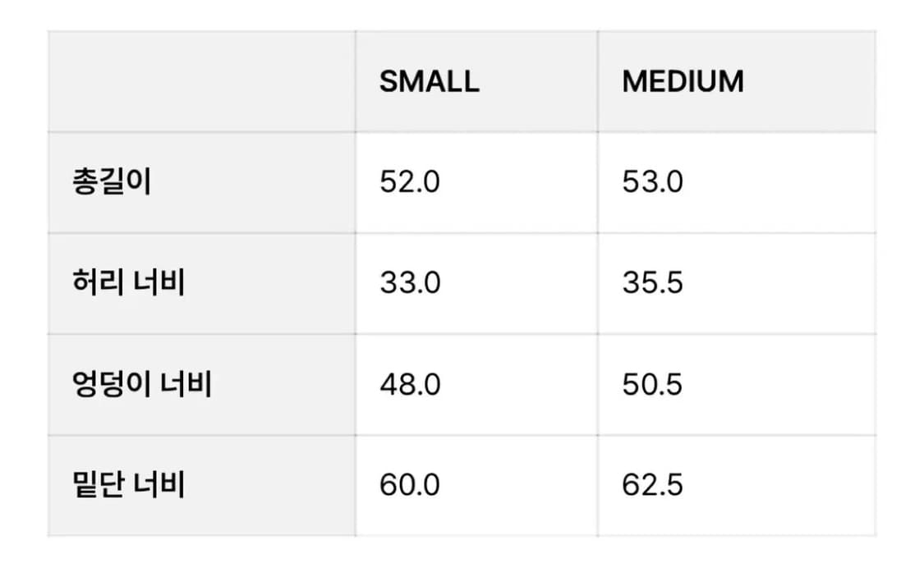
Task: Select the 총길이 row label
Action: tap(112, 182)
